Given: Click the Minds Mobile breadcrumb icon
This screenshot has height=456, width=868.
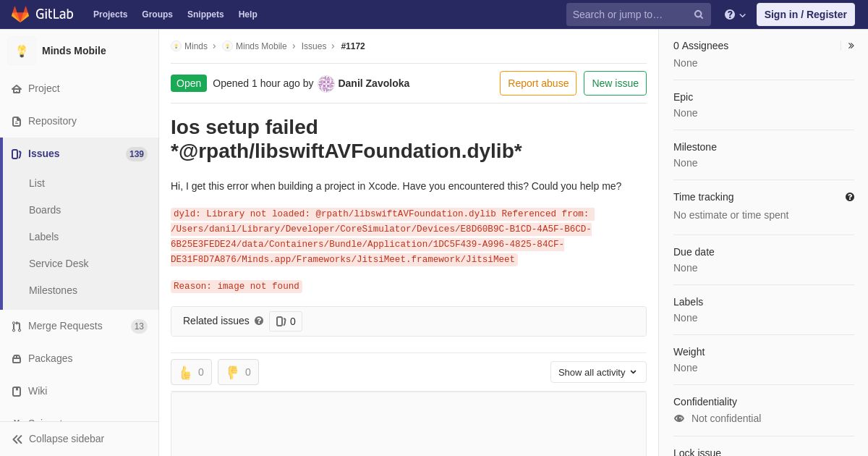Looking at the screenshot, I should pos(227,46).
